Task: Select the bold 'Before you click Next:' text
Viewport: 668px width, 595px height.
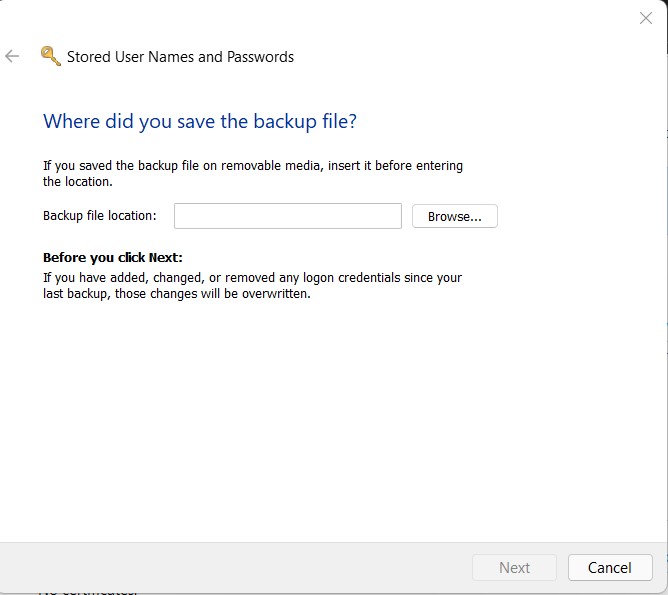Action: point(113,257)
